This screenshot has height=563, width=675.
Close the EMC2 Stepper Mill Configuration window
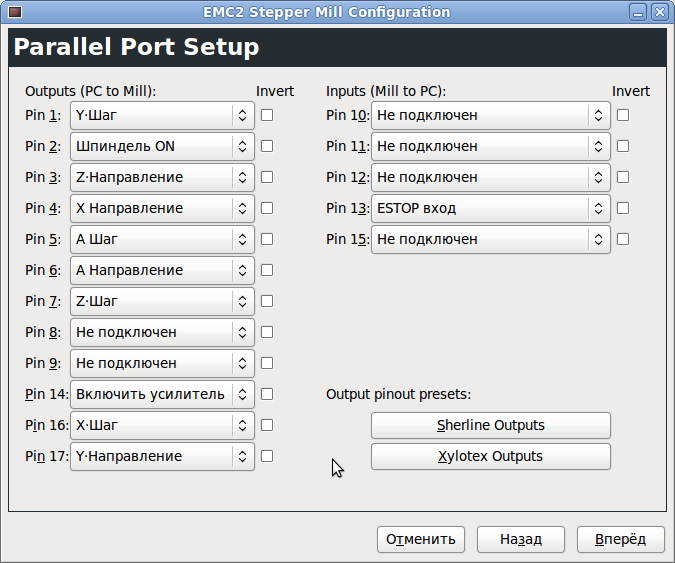click(x=659, y=12)
